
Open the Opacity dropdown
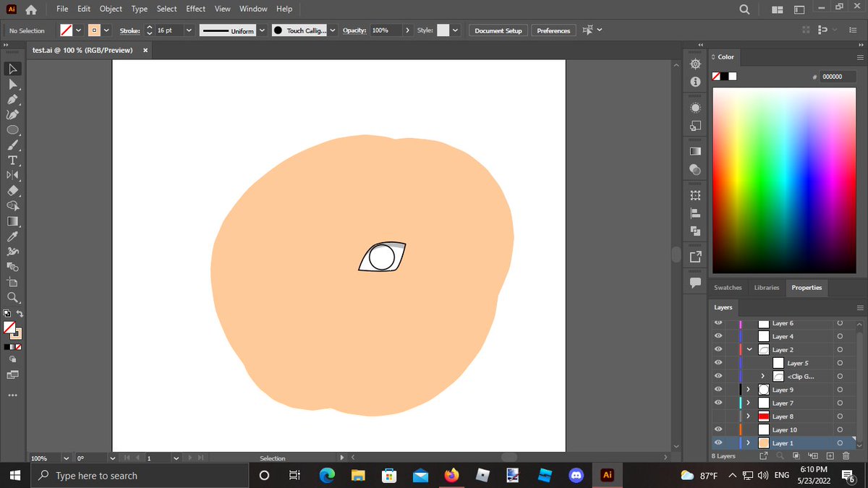pos(408,30)
